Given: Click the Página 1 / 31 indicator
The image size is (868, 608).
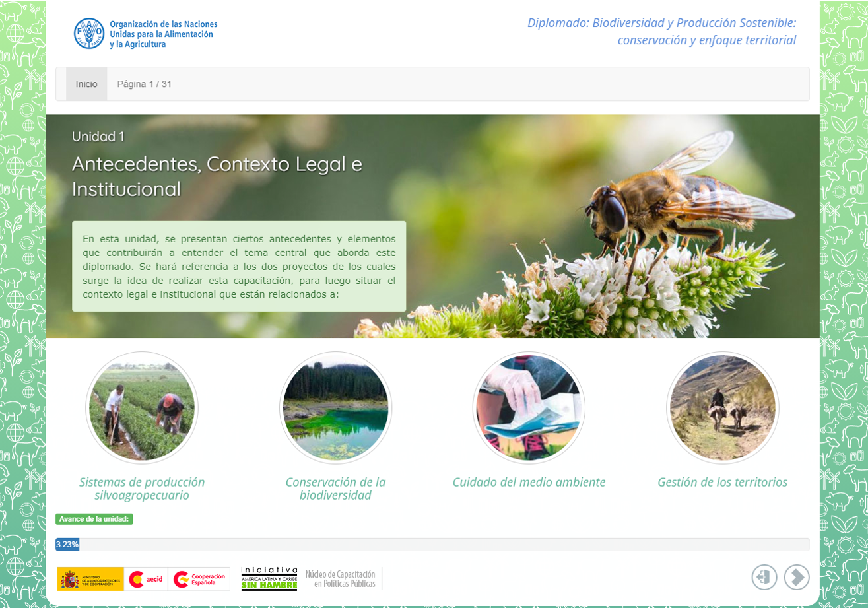Looking at the screenshot, I should (x=145, y=84).
